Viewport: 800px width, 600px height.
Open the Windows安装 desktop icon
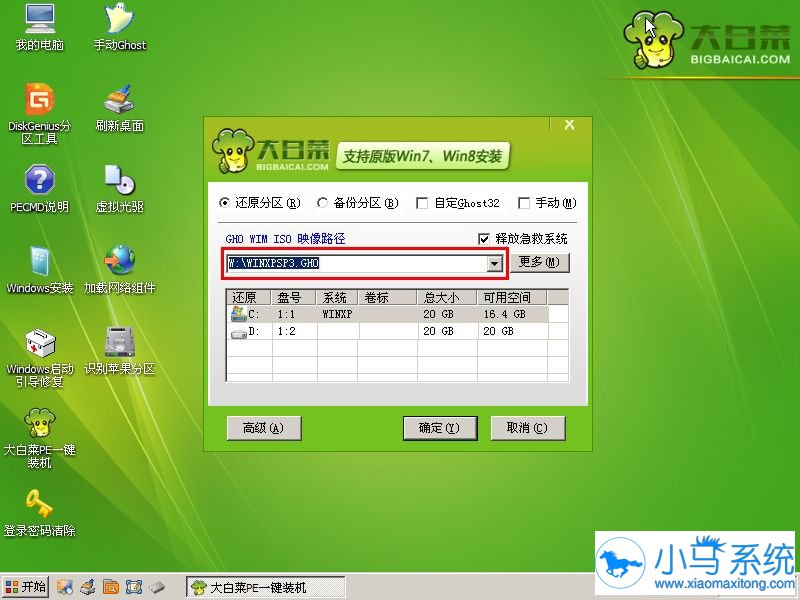(x=39, y=270)
